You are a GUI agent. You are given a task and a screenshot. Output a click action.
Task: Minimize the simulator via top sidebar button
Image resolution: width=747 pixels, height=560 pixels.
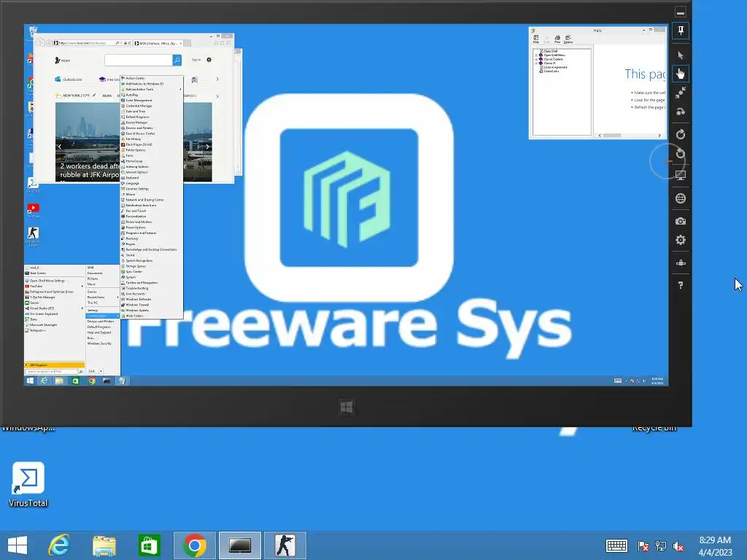coord(681,12)
